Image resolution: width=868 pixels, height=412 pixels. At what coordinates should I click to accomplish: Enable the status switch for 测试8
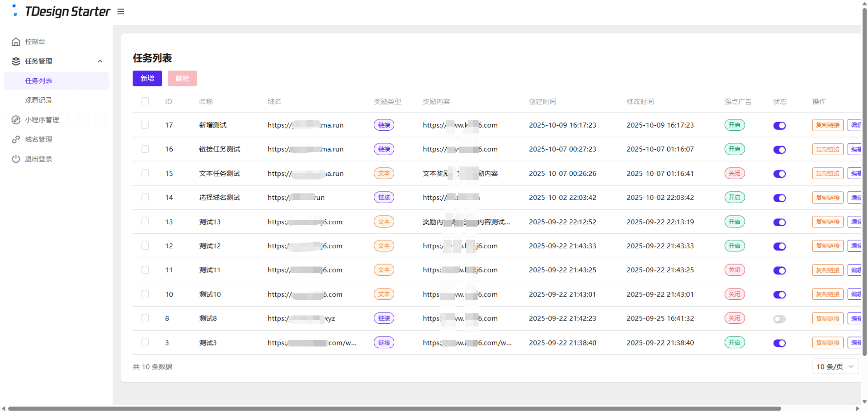[779, 319]
